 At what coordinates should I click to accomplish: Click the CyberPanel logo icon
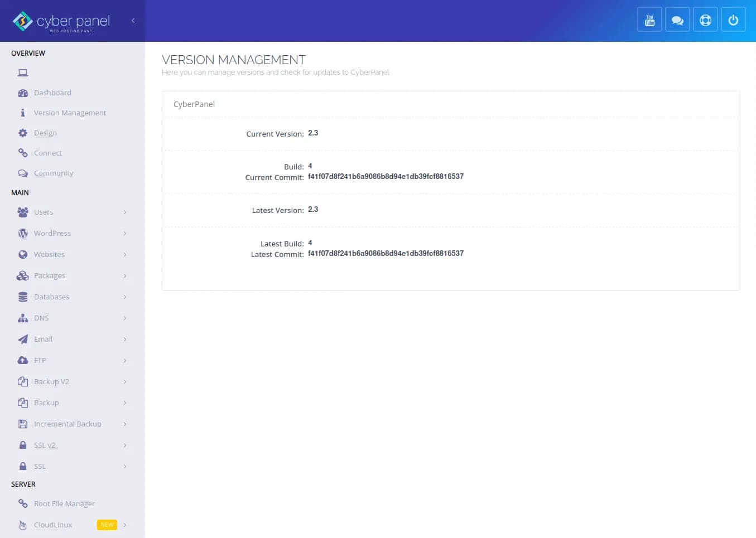click(x=23, y=21)
